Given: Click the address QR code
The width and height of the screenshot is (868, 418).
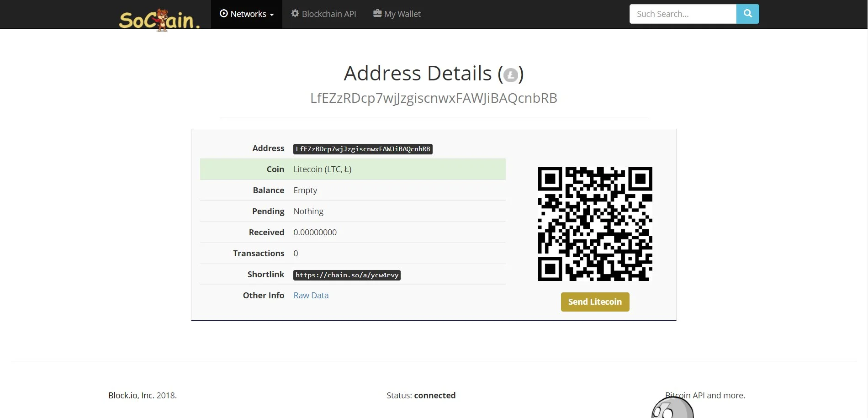Looking at the screenshot, I should point(595,224).
